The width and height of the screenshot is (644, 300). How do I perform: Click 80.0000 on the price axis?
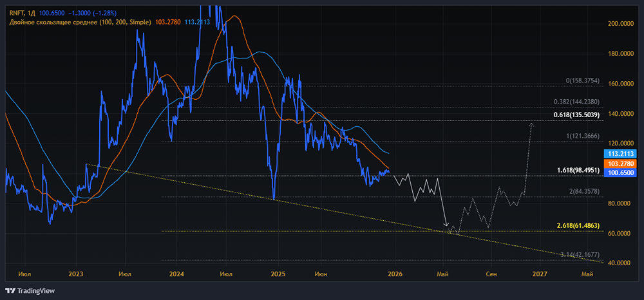click(x=620, y=203)
